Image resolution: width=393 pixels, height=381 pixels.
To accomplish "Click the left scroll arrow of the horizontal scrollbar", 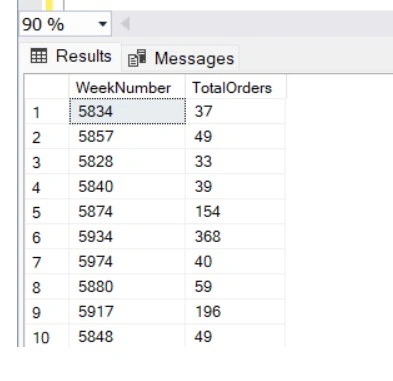I will [125, 24].
